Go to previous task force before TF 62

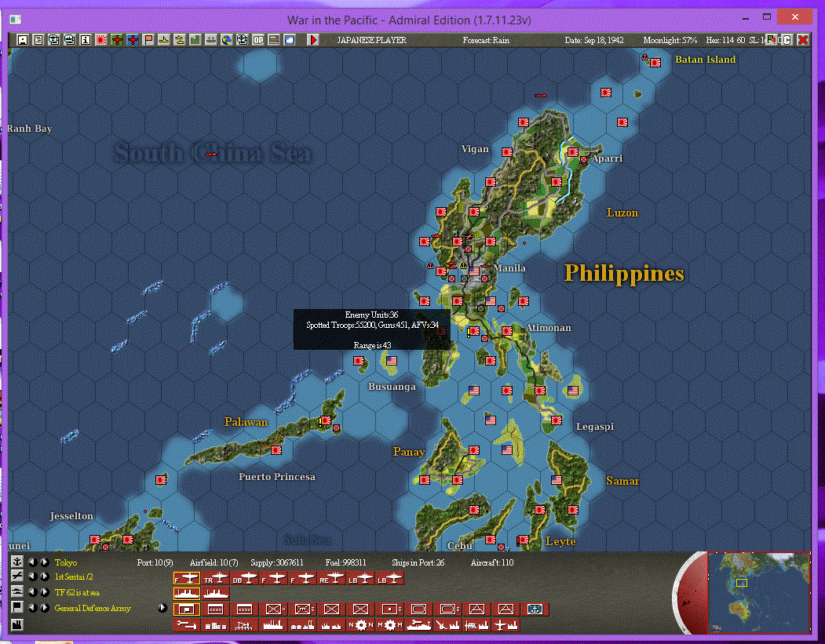[x=32, y=592]
